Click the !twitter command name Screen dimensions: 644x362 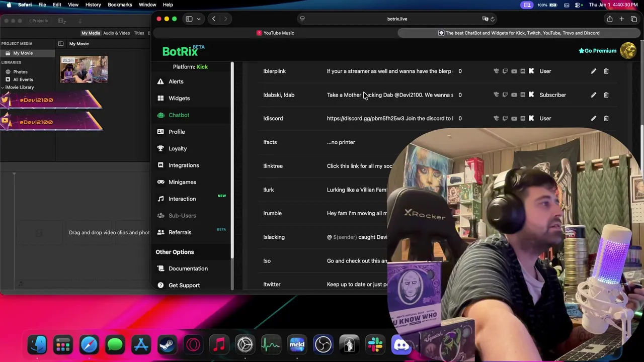point(272,285)
